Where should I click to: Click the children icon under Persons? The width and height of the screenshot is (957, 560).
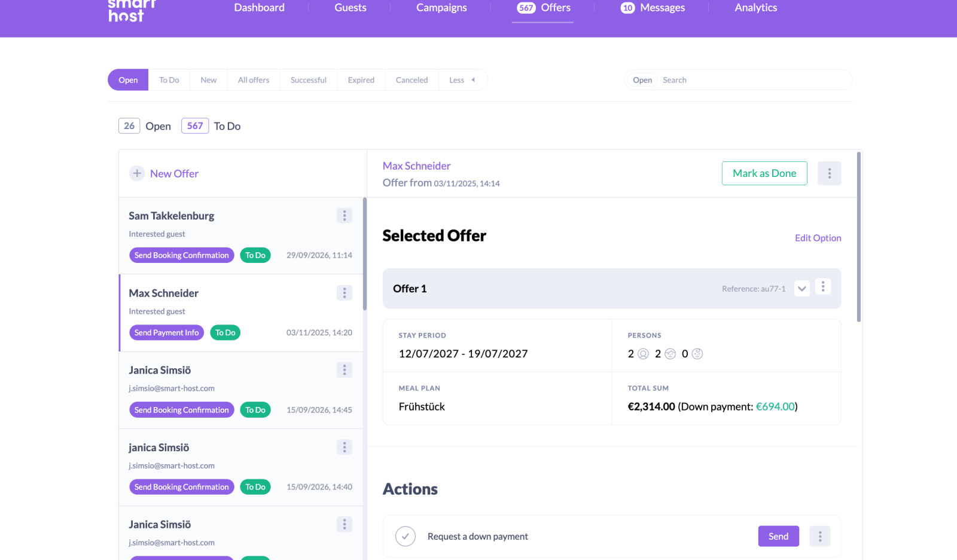click(x=670, y=354)
